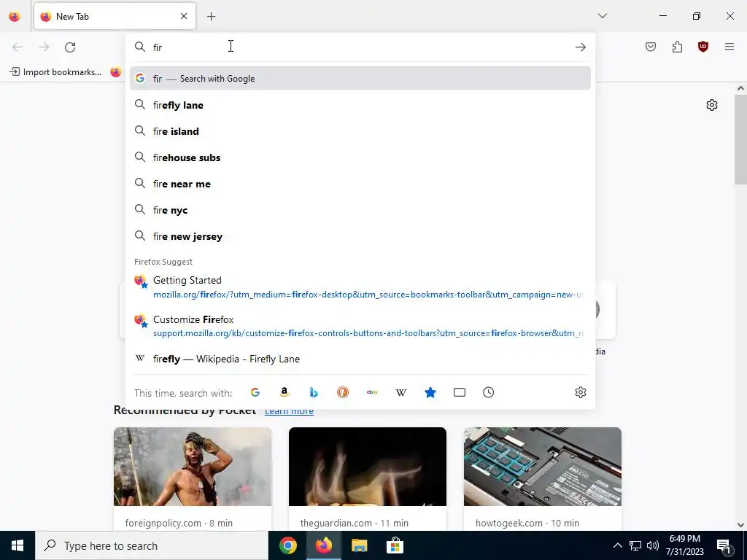The width and height of the screenshot is (747, 560).
Task: Go back using the back arrow
Action: [x=18, y=47]
